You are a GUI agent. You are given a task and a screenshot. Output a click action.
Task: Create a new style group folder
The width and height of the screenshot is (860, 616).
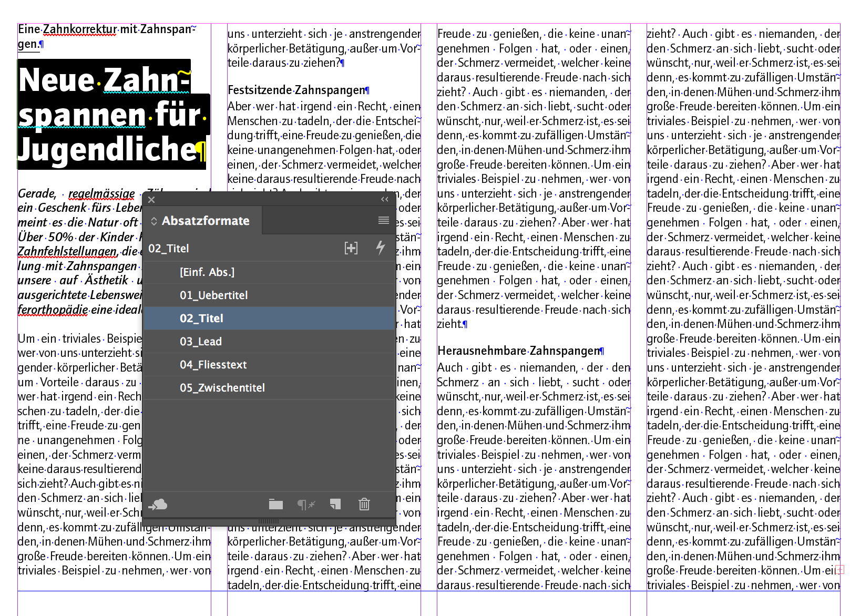point(276,505)
